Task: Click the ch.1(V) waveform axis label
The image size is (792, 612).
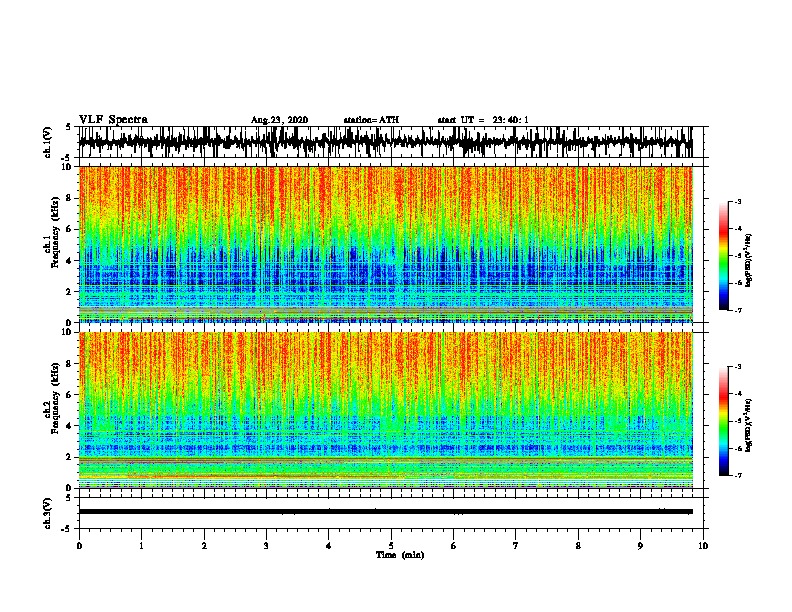Action: (x=47, y=142)
